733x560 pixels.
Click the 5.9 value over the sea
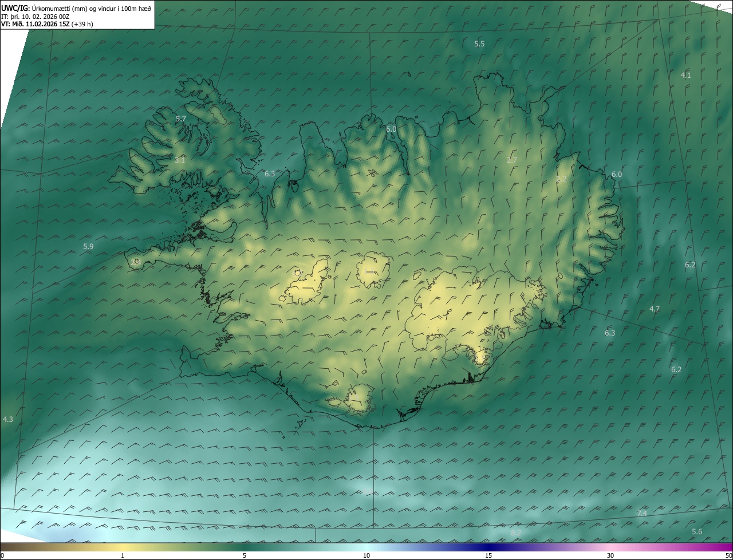tap(88, 246)
